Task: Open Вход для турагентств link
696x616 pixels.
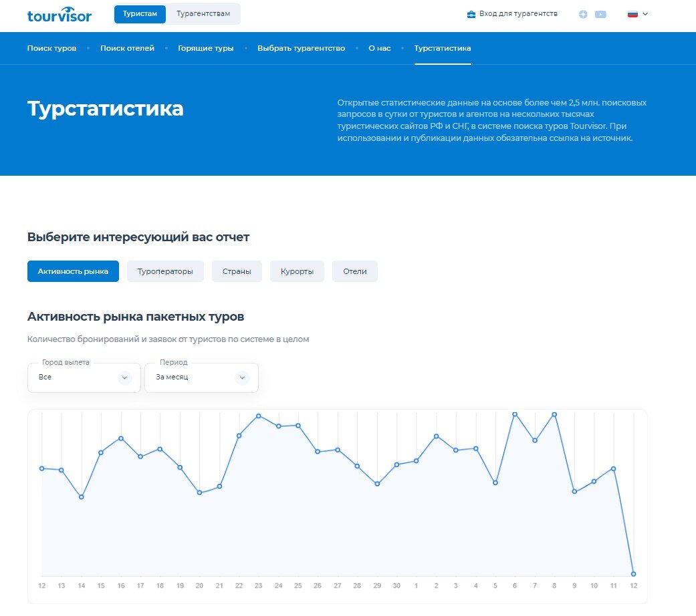Action: 518,14
